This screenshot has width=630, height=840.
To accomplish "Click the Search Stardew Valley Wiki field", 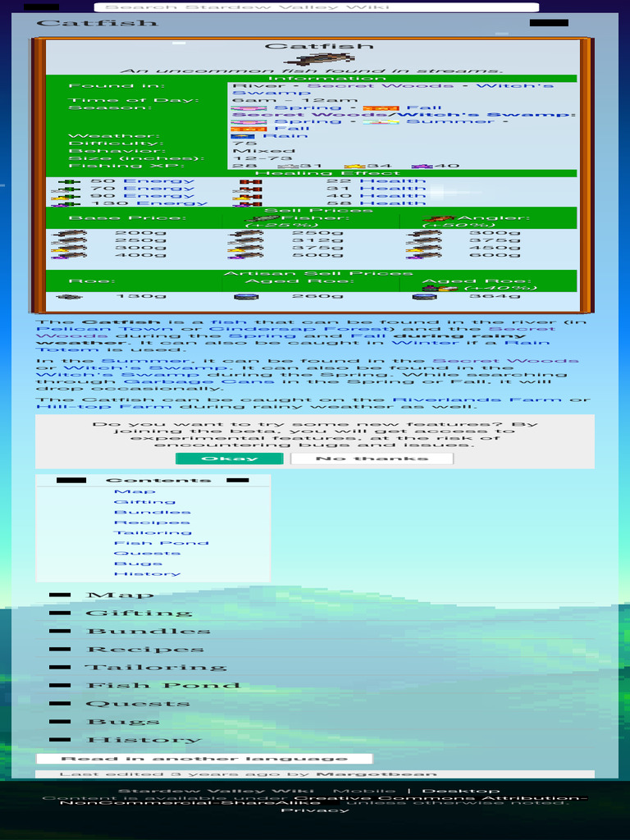I will pyautogui.click(x=316, y=7).
